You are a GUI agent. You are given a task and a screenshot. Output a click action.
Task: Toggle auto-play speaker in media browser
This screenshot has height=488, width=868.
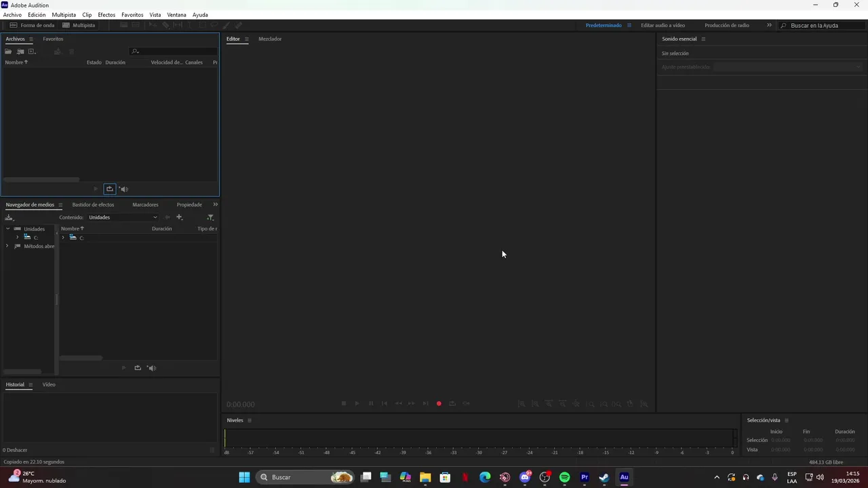[x=152, y=368]
